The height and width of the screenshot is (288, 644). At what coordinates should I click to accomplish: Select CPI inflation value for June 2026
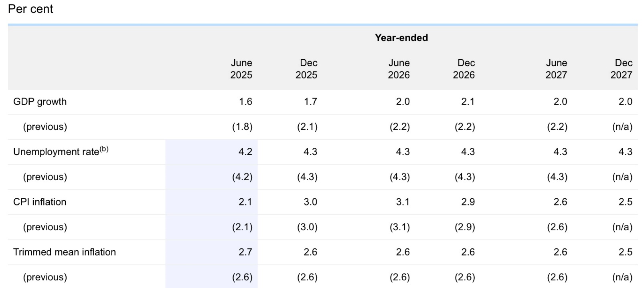(x=403, y=202)
